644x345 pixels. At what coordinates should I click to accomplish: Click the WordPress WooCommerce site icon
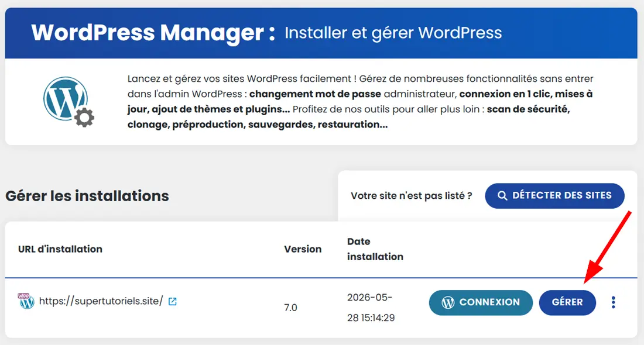click(x=26, y=301)
